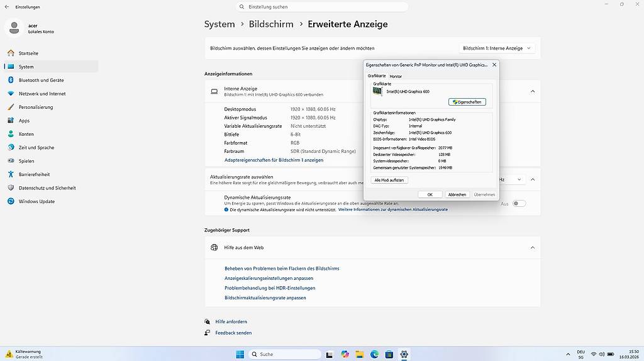Launch Microsoft Edge from the taskbar
The width and height of the screenshot is (644, 361).
click(374, 354)
